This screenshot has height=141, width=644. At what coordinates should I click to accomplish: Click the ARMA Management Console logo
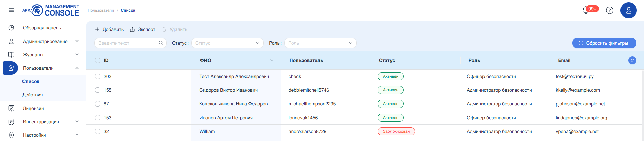[51, 10]
